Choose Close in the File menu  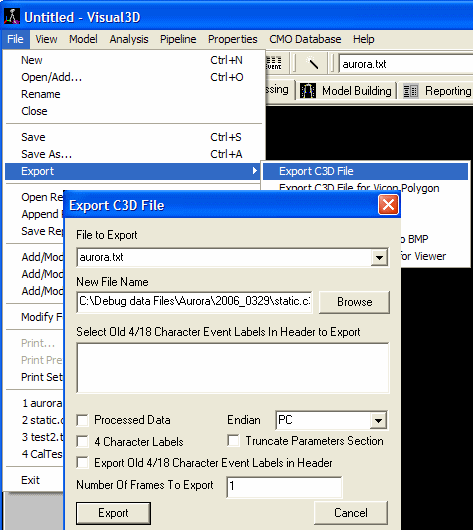coord(134,111)
